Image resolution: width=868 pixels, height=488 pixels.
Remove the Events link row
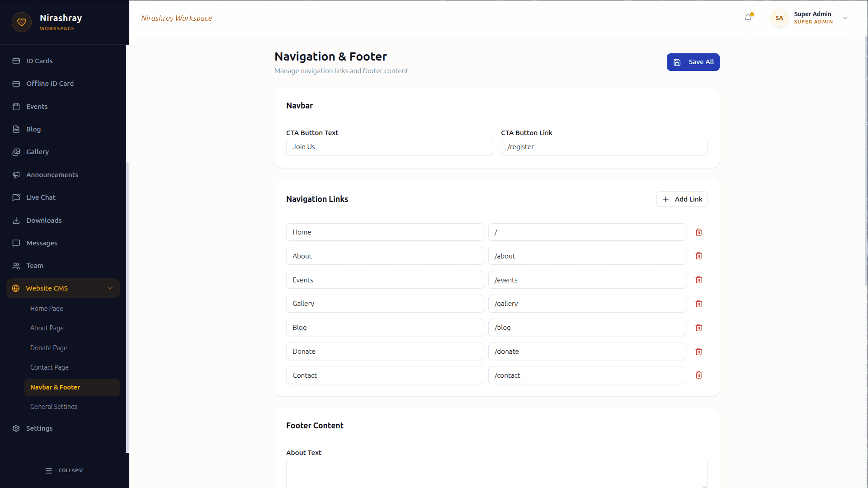point(698,280)
